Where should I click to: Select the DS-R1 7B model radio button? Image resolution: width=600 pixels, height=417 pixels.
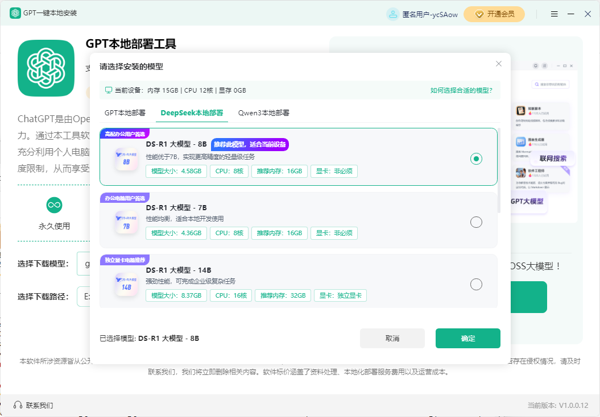476,222
